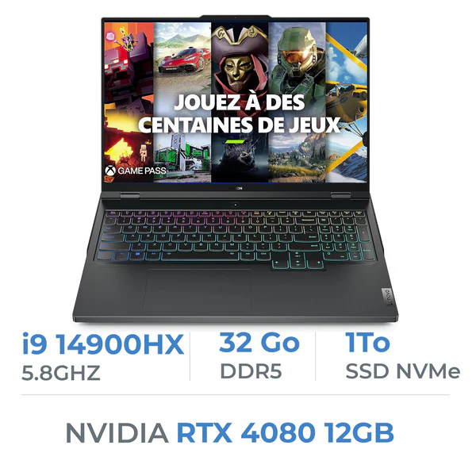Click the laptop's touchpad
The image size is (476, 476).
coord(198,289)
